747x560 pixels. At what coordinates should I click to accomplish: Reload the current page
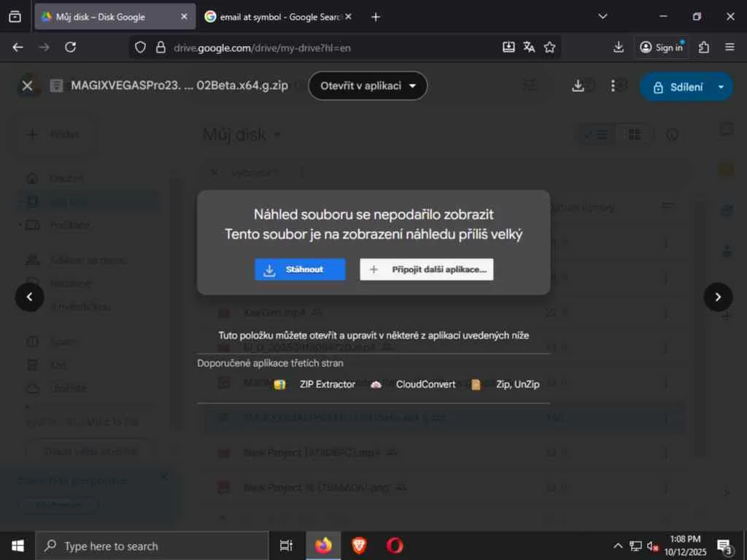[x=71, y=47]
